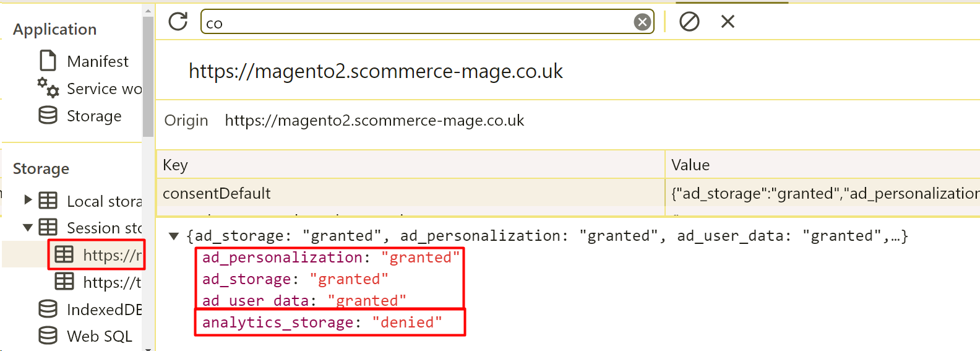Collapse the Session storage tree node

(28, 227)
